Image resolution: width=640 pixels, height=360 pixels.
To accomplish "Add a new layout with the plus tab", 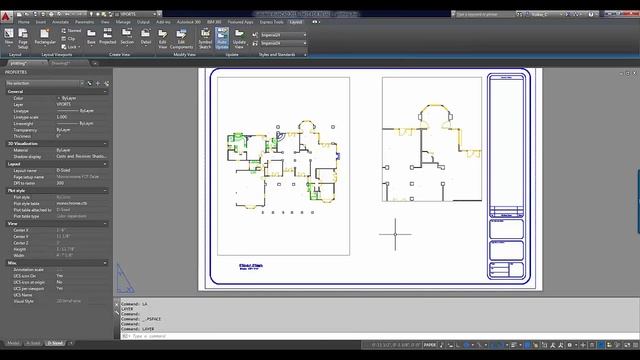I will pos(71,343).
